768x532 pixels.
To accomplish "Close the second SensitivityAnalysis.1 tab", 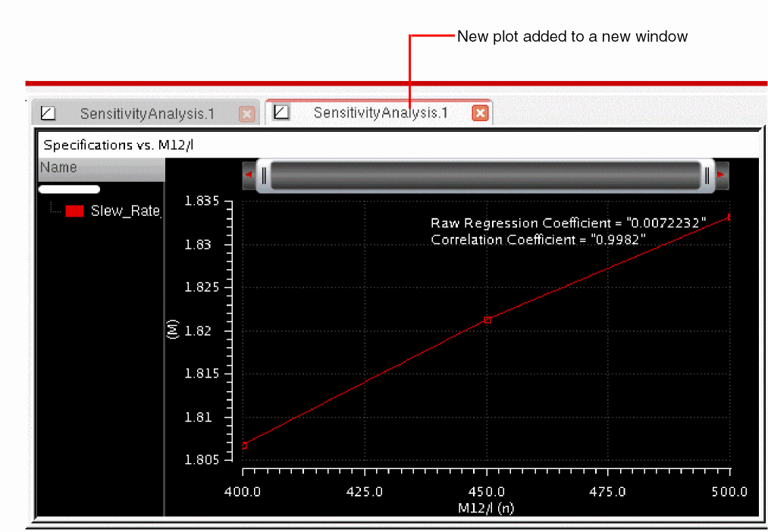I will pos(480,113).
